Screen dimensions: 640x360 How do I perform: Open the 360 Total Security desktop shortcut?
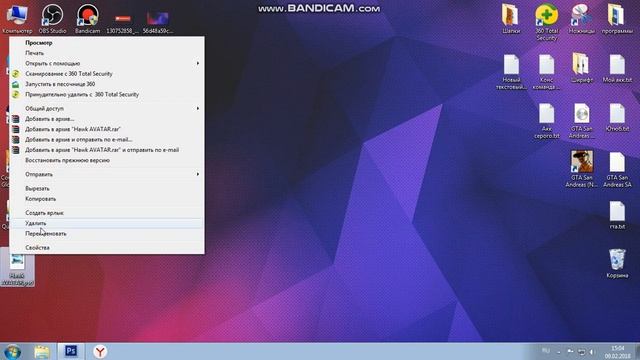pos(547,22)
